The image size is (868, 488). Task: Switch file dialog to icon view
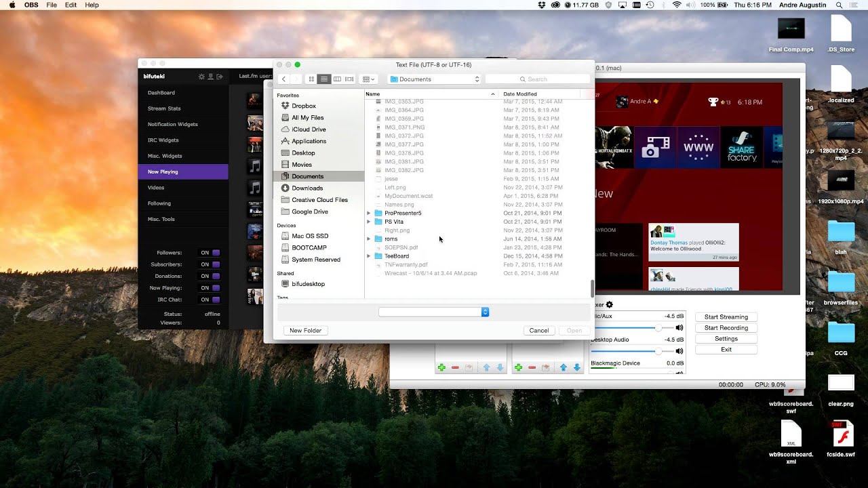[311, 79]
